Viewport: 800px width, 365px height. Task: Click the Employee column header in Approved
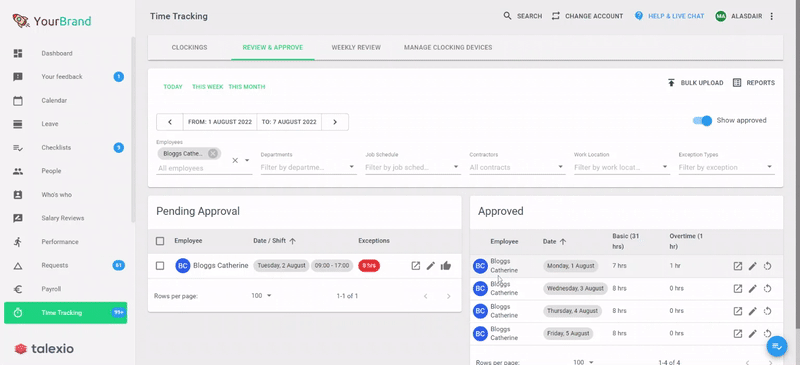click(x=504, y=241)
